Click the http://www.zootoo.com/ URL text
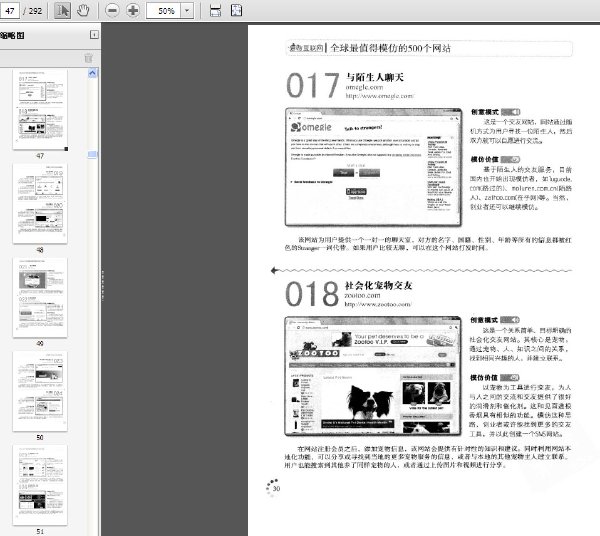This screenshot has height=536, width=600. 378,305
